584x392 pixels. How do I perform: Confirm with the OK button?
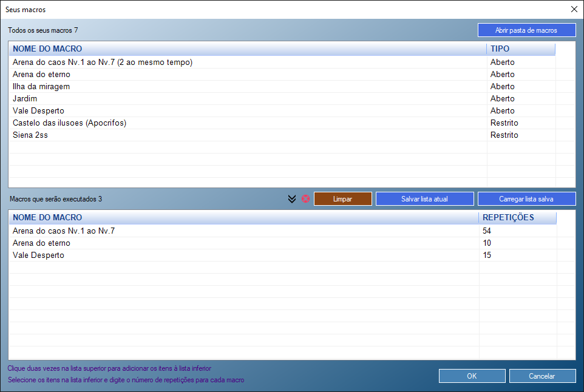click(472, 376)
